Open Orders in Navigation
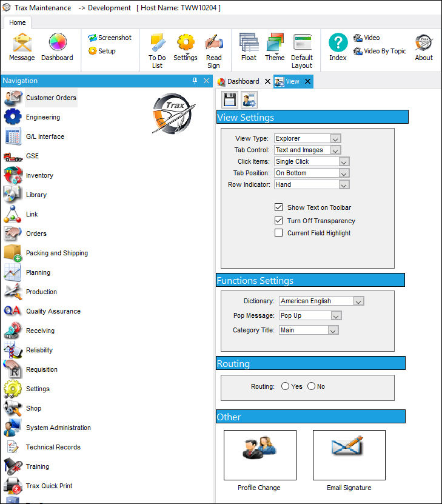Screen dimensions: 442x504 click(x=25, y=234)
